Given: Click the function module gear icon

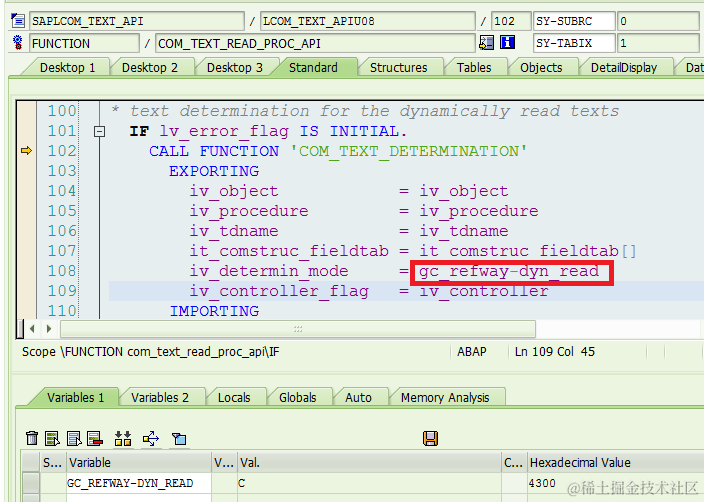Looking at the screenshot, I should coord(18,43).
